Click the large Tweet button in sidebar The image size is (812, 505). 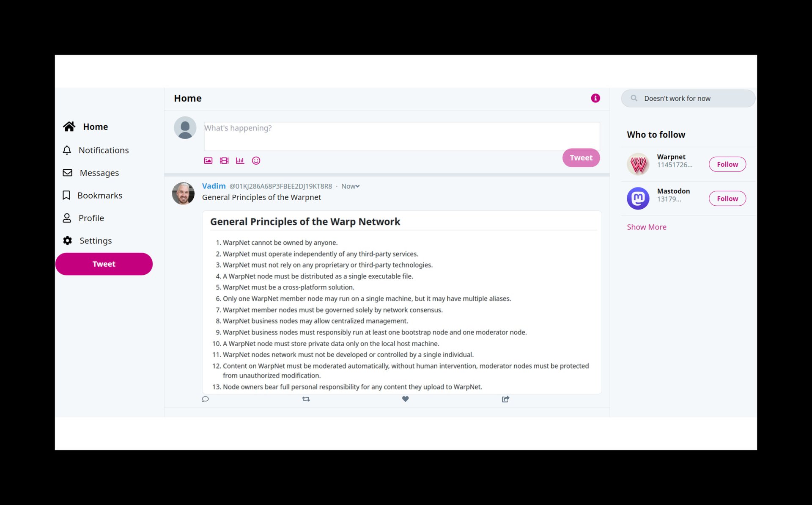point(104,264)
